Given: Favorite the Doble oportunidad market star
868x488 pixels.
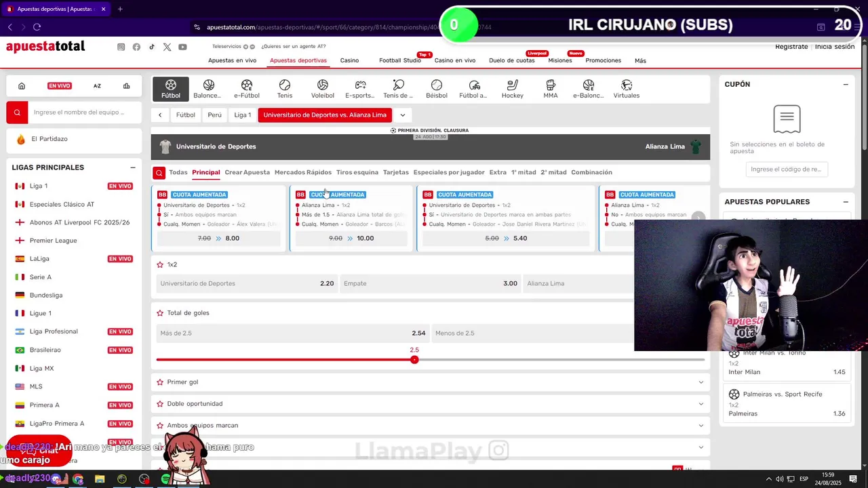Looking at the screenshot, I should tap(160, 404).
